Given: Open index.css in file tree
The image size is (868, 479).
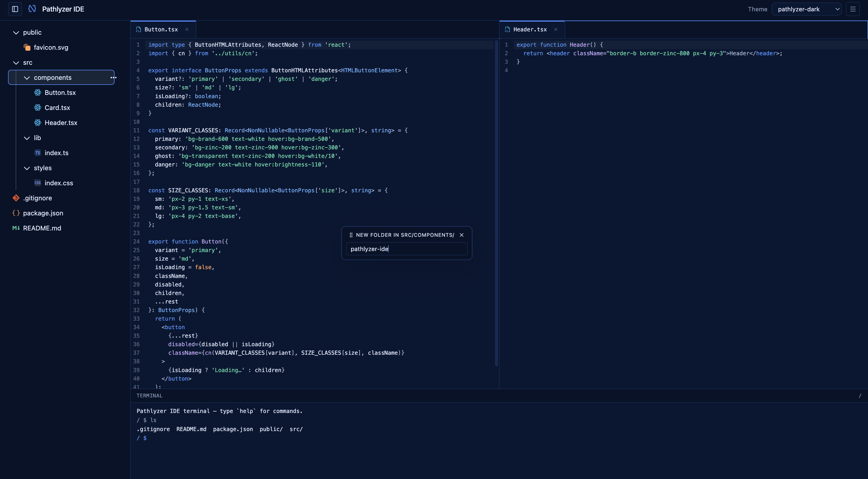Looking at the screenshot, I should coord(59,183).
